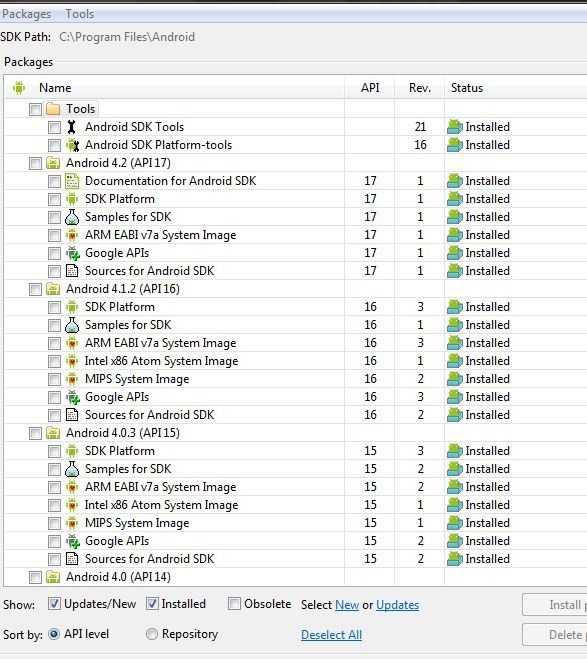Sort packages by Repository
Viewport: 587px width, 659px height.
coord(152,634)
